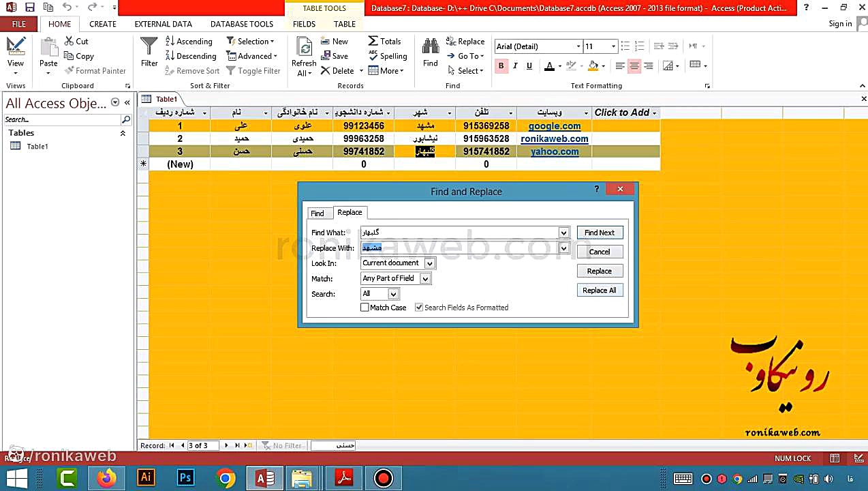
Task: Open the ronikaweb.com link in table
Action: point(555,138)
